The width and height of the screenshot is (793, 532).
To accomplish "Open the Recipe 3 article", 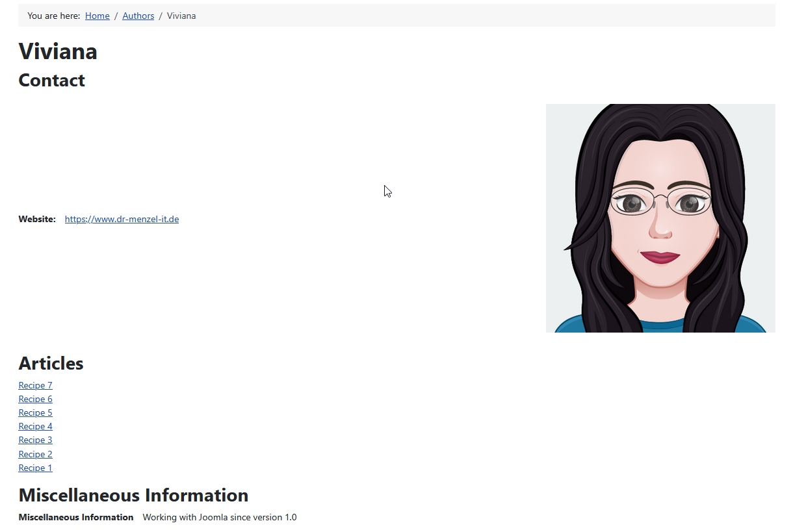I will [35, 440].
